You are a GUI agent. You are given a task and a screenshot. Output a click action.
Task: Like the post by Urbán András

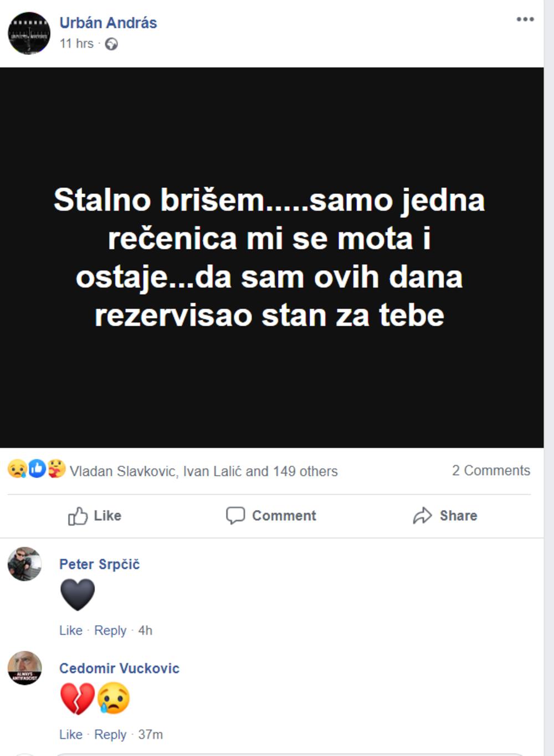[95, 516]
